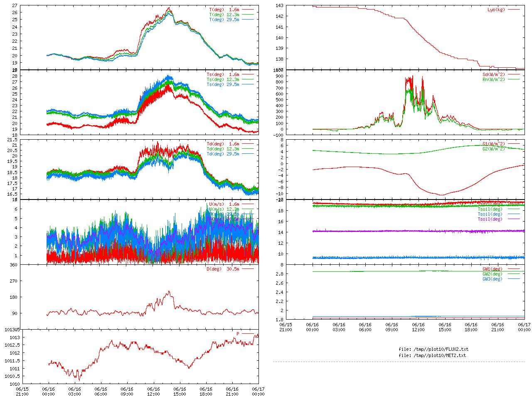Click the green 'T(deg) 12.3m' legend label
The height and width of the screenshot is (399, 532).
tap(224, 15)
